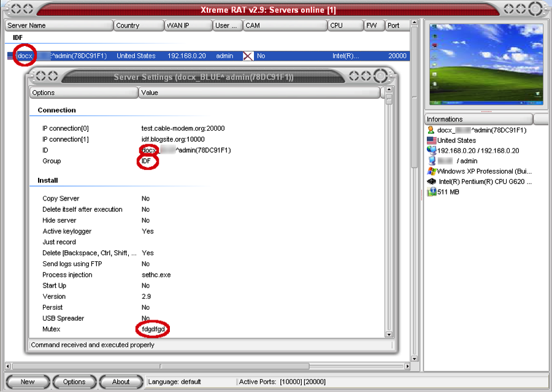Image resolution: width=552 pixels, height=392 pixels.
Task: Click the IDF group heading in server list
Action: coord(18,37)
